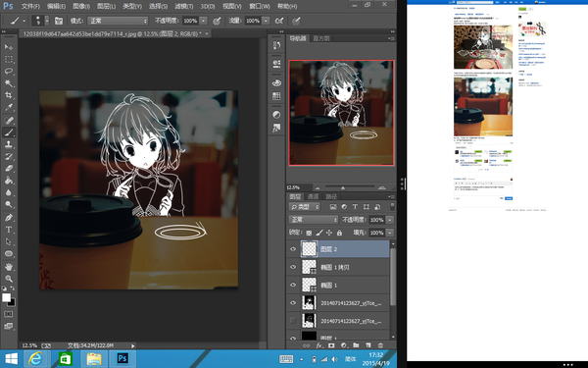Click the foreground color swatch
Image resolution: width=588 pixels, height=368 pixels.
[6, 297]
